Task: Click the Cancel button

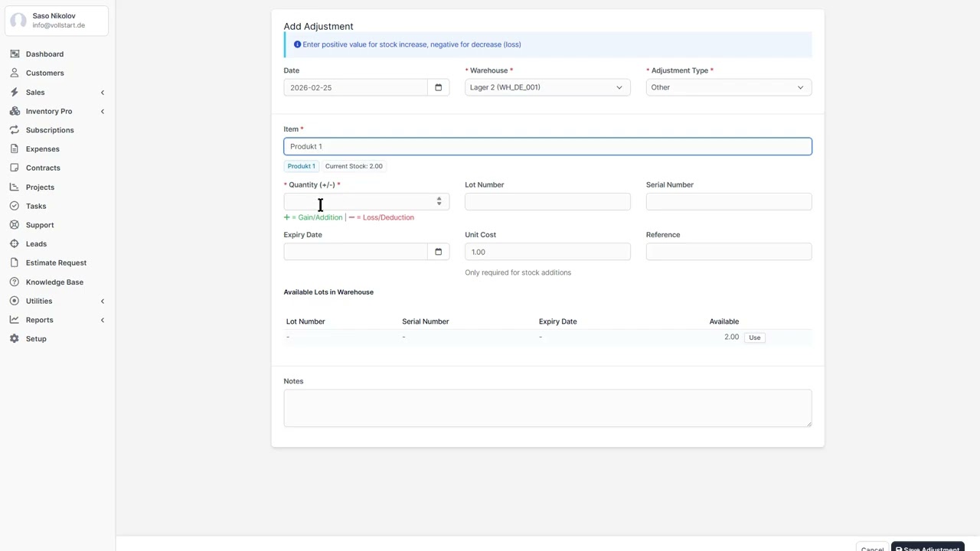Action: point(872,548)
